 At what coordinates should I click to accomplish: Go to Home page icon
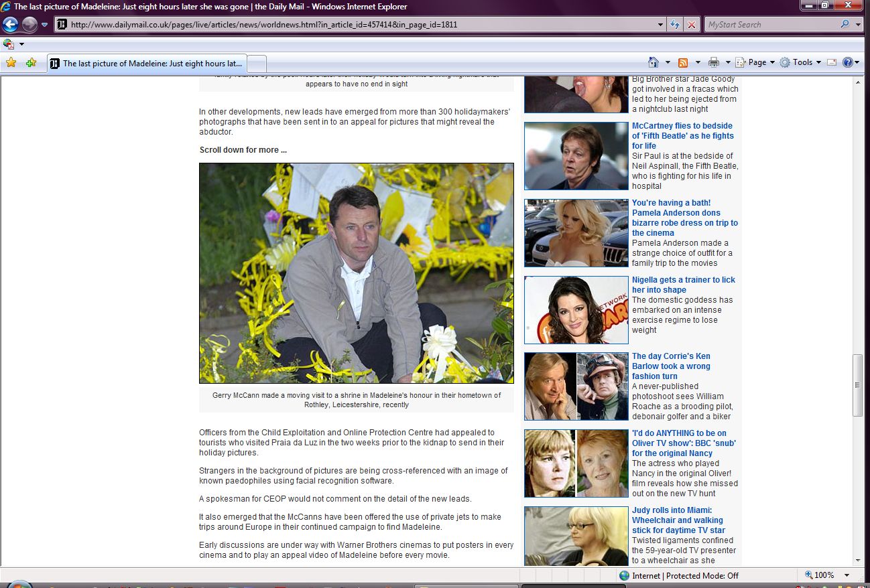coord(654,62)
